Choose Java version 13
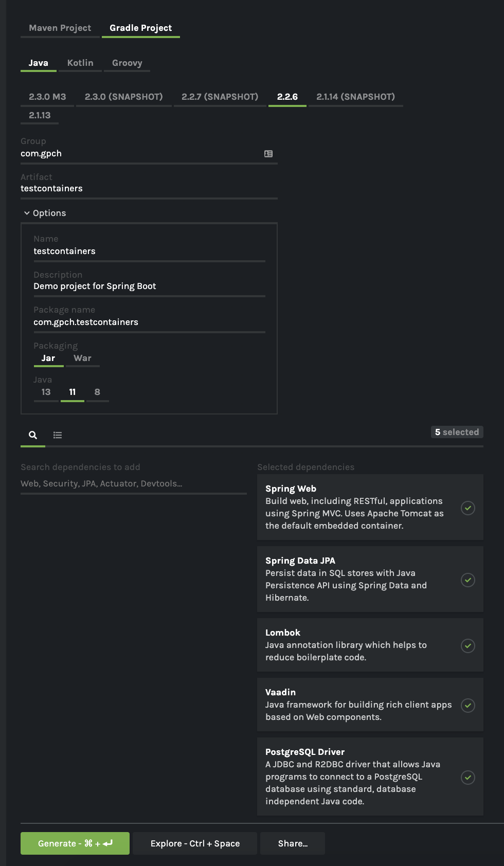 [46, 392]
